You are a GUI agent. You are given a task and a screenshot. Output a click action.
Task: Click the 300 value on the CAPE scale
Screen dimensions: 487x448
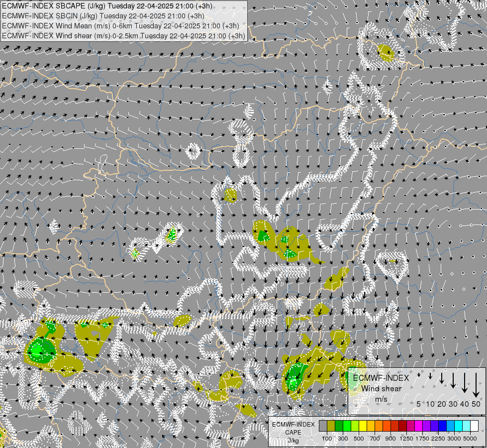pyautogui.click(x=343, y=439)
